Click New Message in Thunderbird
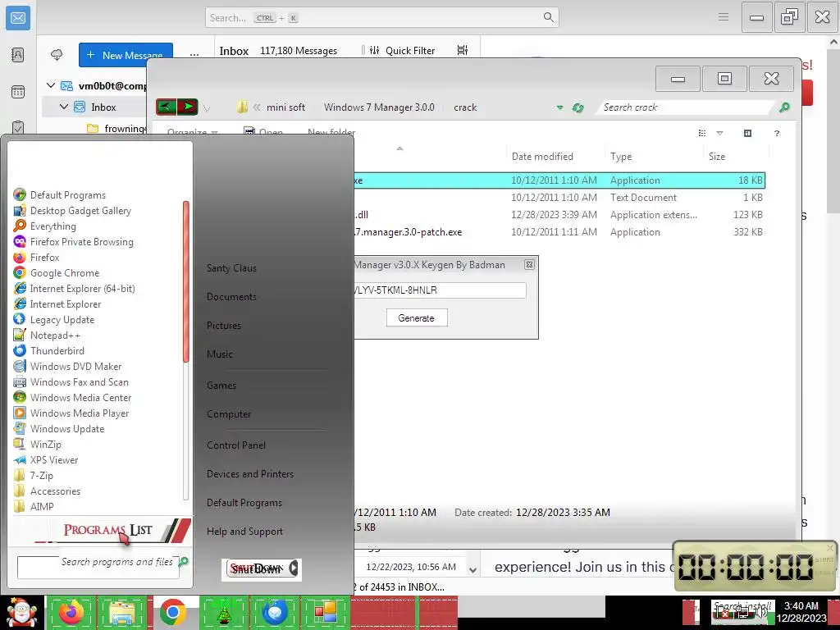Image resolution: width=840 pixels, height=630 pixels. pyautogui.click(x=126, y=55)
